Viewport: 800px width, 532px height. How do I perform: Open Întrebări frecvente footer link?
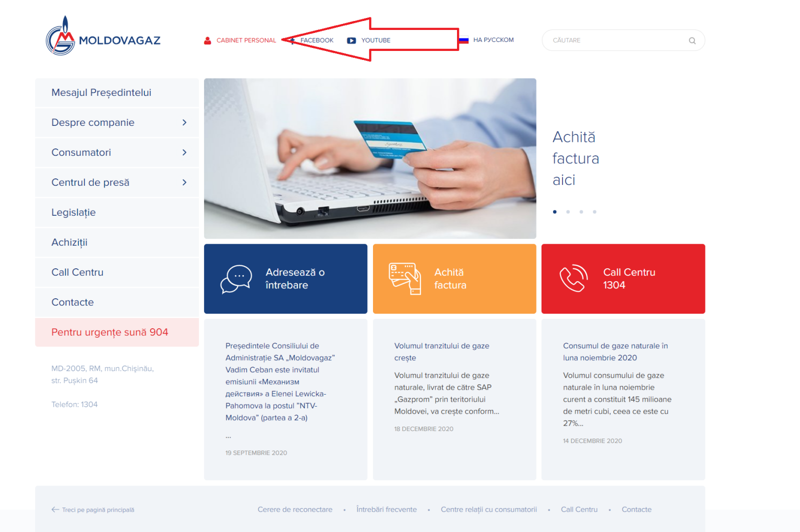coord(386,510)
